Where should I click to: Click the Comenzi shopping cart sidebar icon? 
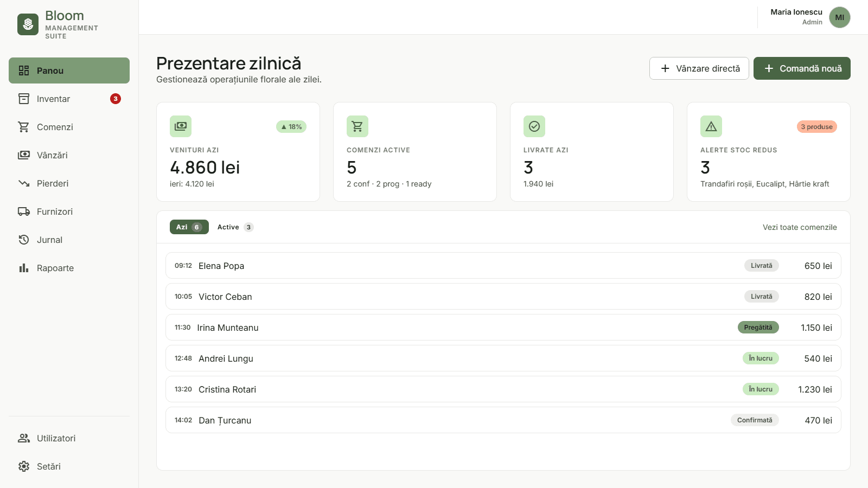click(24, 127)
